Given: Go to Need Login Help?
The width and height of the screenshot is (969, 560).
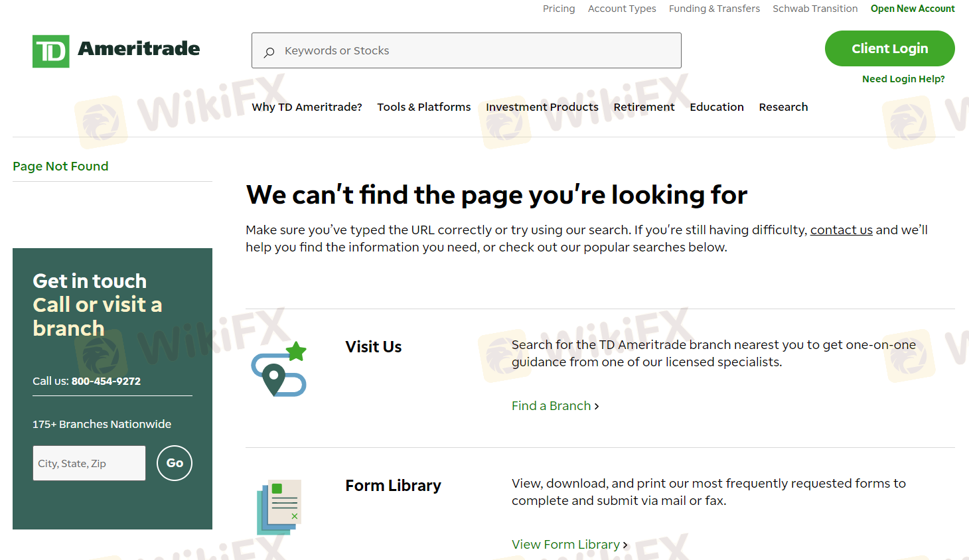Looking at the screenshot, I should coord(903,79).
